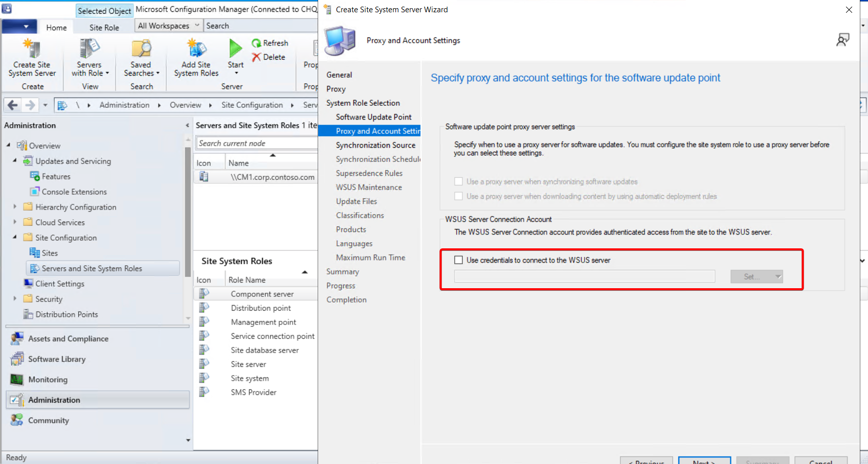Click the Previous button in the wizard
The image size is (868, 464).
point(646,461)
